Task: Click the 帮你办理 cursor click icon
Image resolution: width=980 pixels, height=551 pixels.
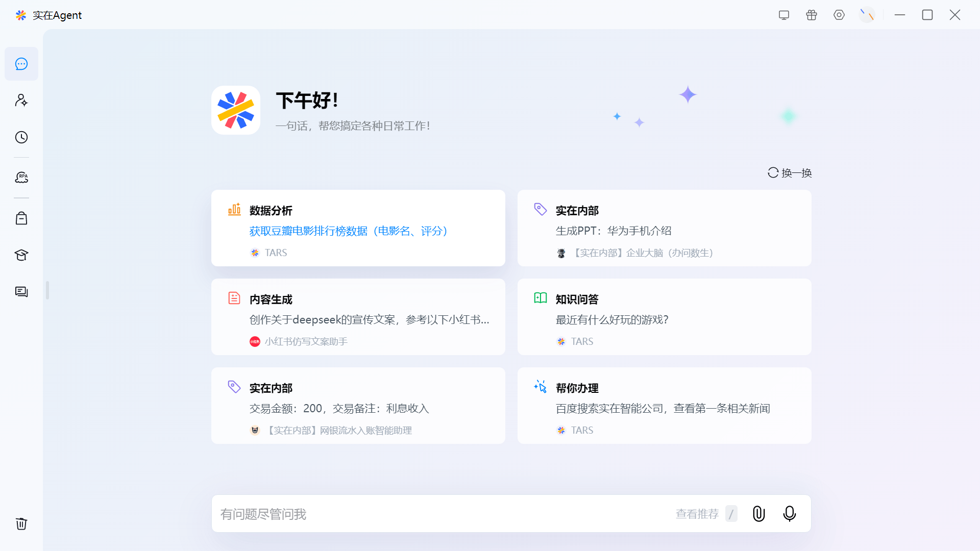Action: pos(541,387)
